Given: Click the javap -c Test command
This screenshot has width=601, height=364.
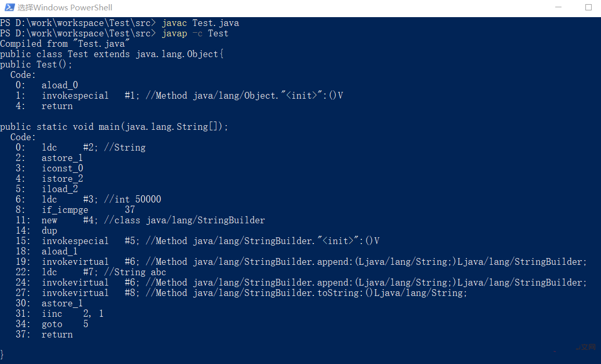Looking at the screenshot, I should 195,33.
